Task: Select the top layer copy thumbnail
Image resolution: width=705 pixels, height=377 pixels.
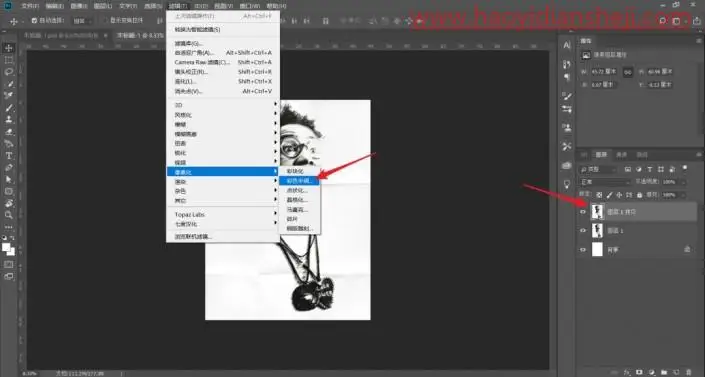Action: coord(597,211)
